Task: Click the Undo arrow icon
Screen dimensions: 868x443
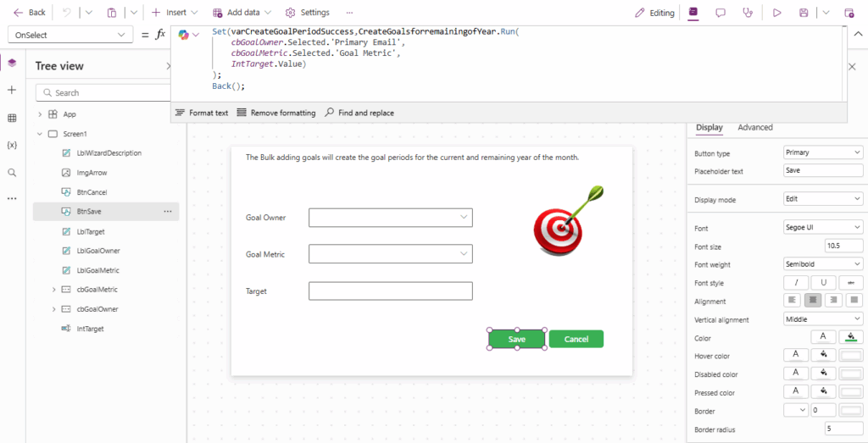Action: click(x=66, y=13)
